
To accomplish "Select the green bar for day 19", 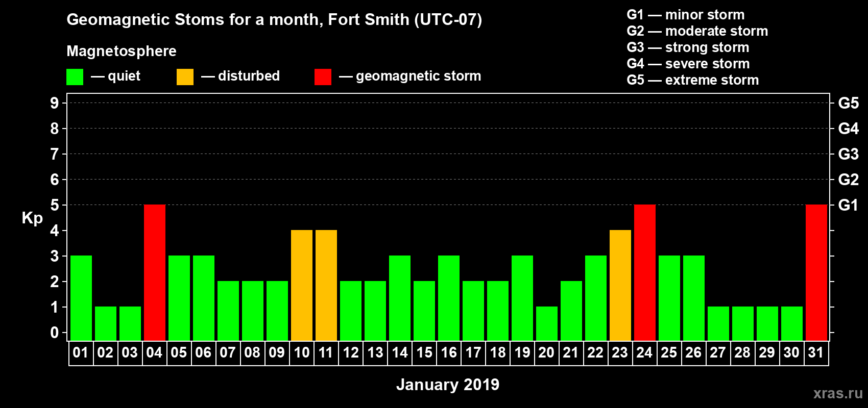I will 522,298.
